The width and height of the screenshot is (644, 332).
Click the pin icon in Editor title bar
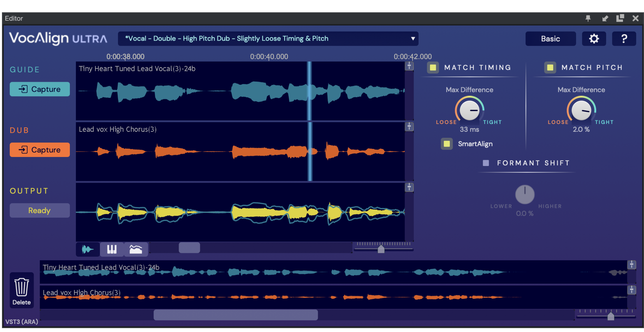click(x=588, y=18)
